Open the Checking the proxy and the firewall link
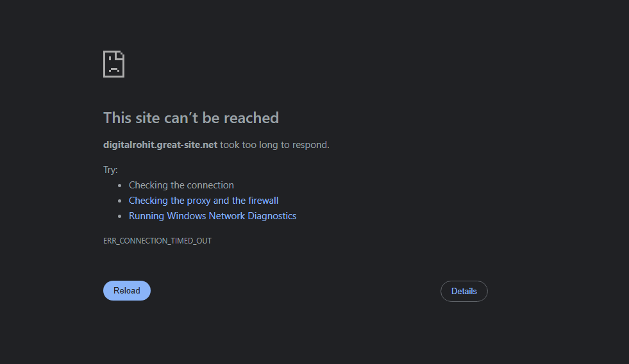Screen dimensions: 629x364 [x=203, y=201]
